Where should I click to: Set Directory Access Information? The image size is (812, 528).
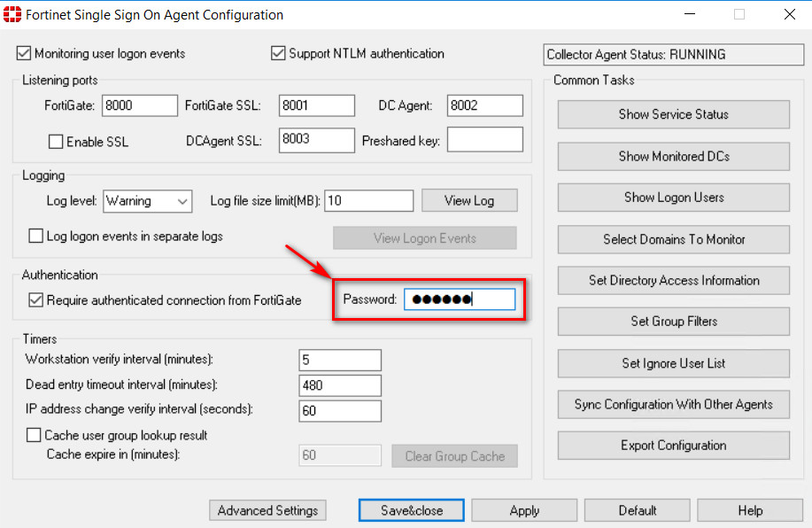click(673, 280)
